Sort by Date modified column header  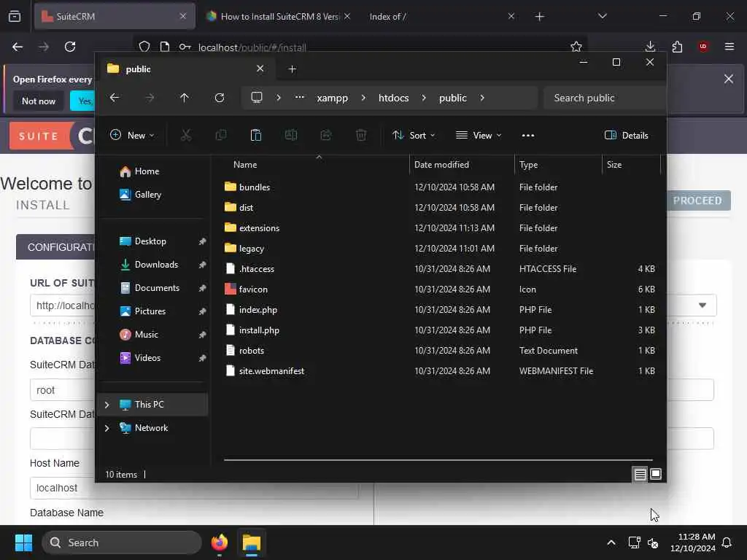pos(441,164)
